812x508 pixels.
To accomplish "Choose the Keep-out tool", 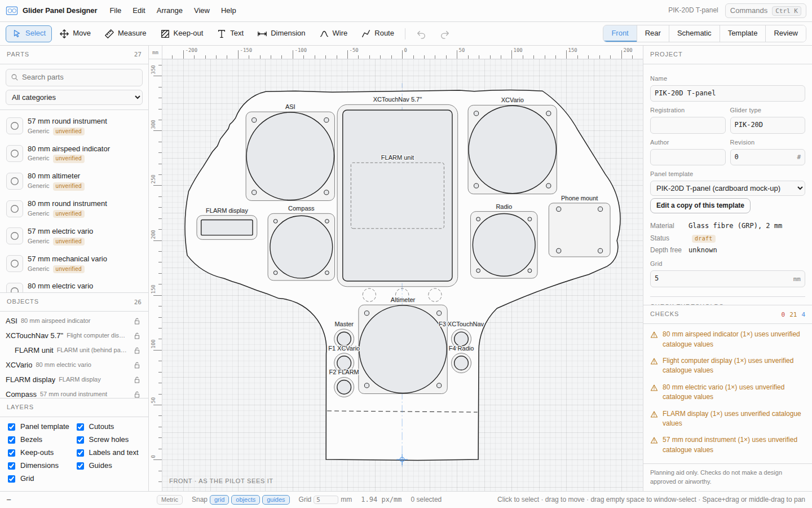I will tap(182, 34).
